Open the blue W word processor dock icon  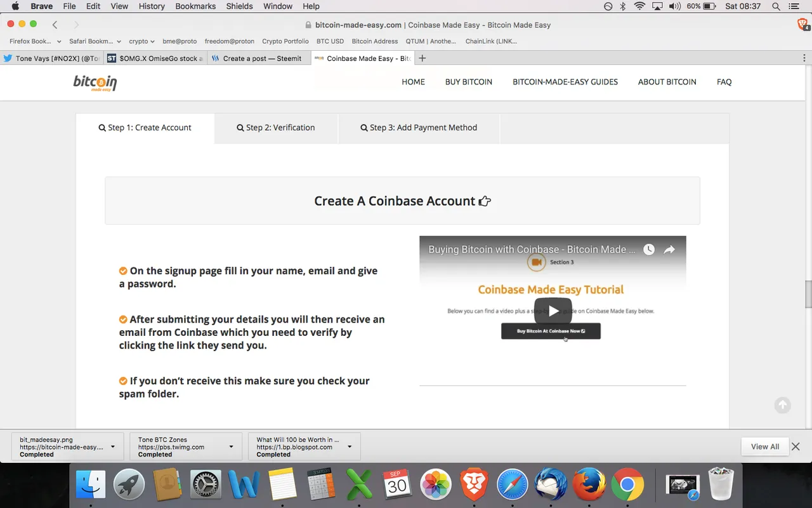(x=244, y=485)
